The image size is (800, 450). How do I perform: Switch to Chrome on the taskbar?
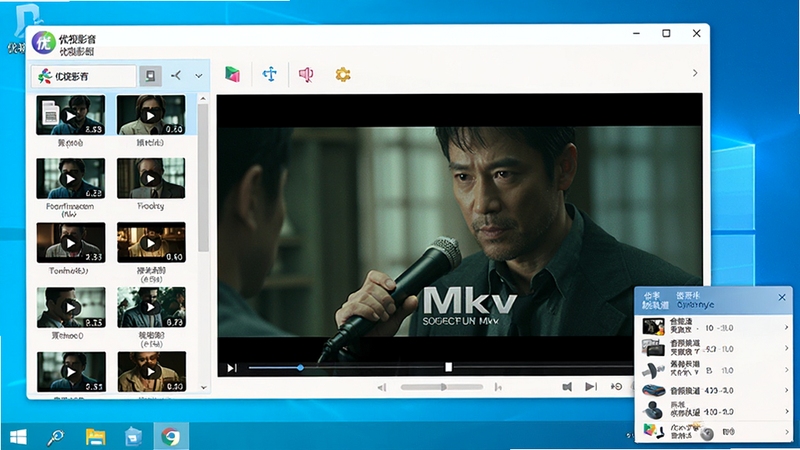[171, 437]
